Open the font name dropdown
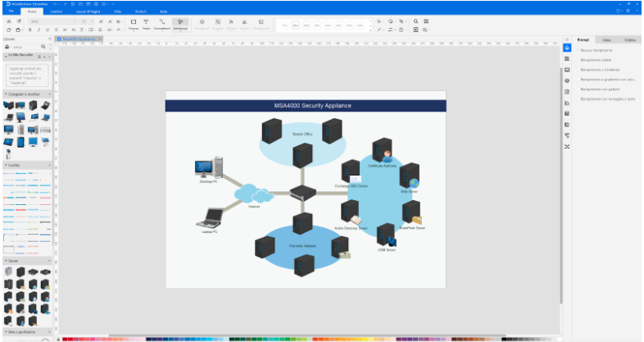The image size is (644, 342). pos(53,21)
